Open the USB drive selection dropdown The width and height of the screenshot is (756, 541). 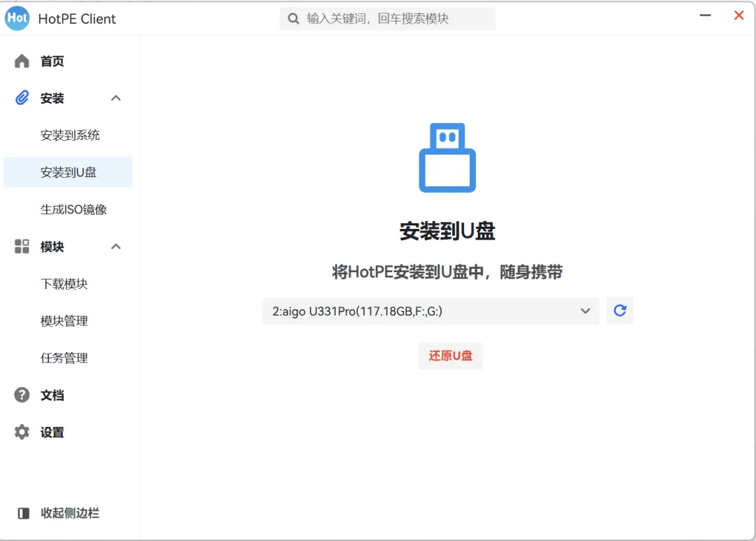coord(430,311)
